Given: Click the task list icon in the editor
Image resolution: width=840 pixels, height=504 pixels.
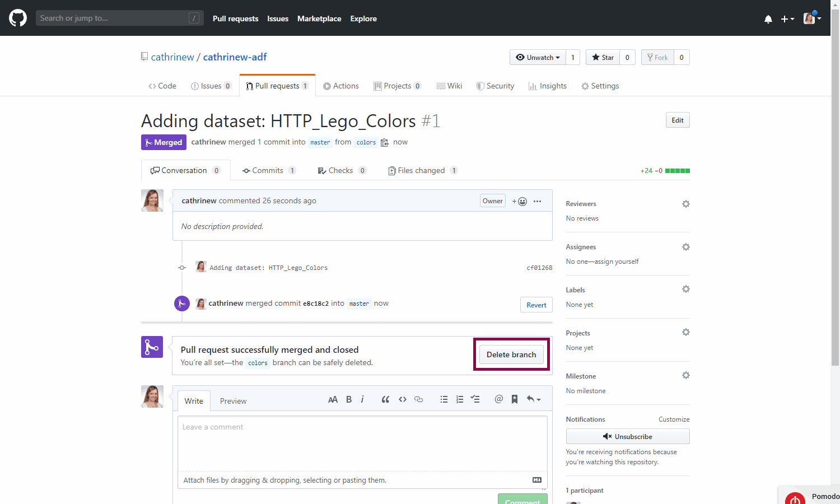Looking at the screenshot, I should pos(475,399).
